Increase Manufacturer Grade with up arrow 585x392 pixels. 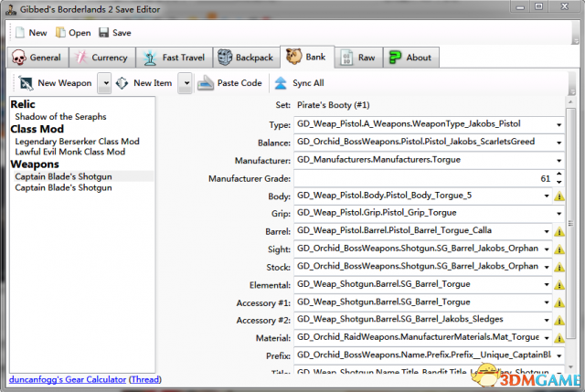pos(558,174)
